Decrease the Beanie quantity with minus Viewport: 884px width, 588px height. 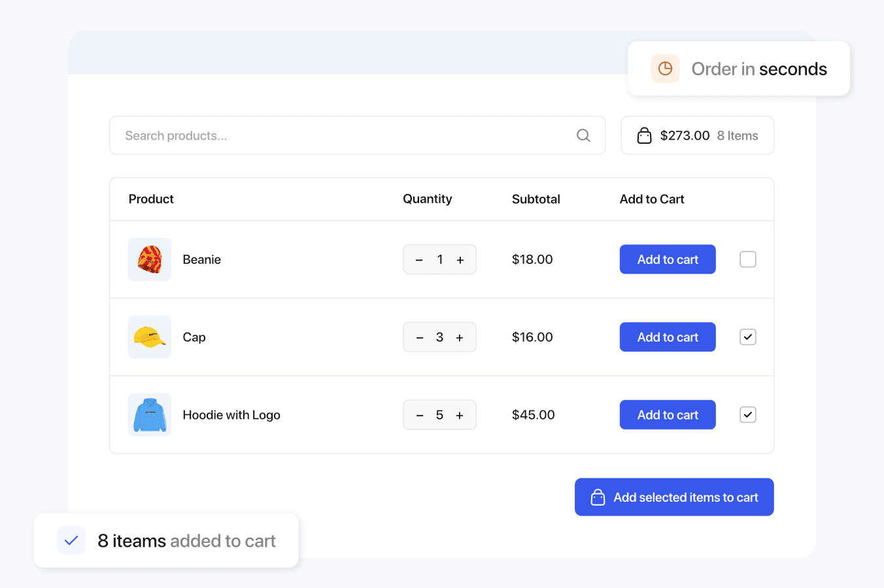[420, 260]
